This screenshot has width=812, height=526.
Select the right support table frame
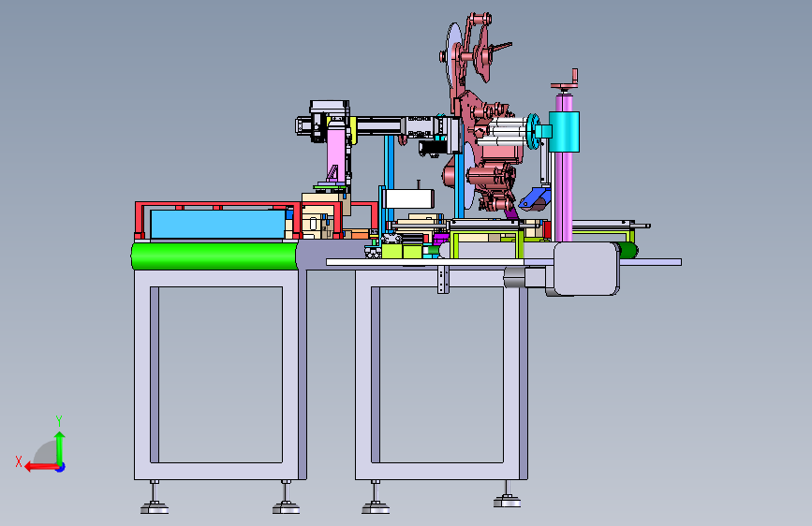[441, 374]
